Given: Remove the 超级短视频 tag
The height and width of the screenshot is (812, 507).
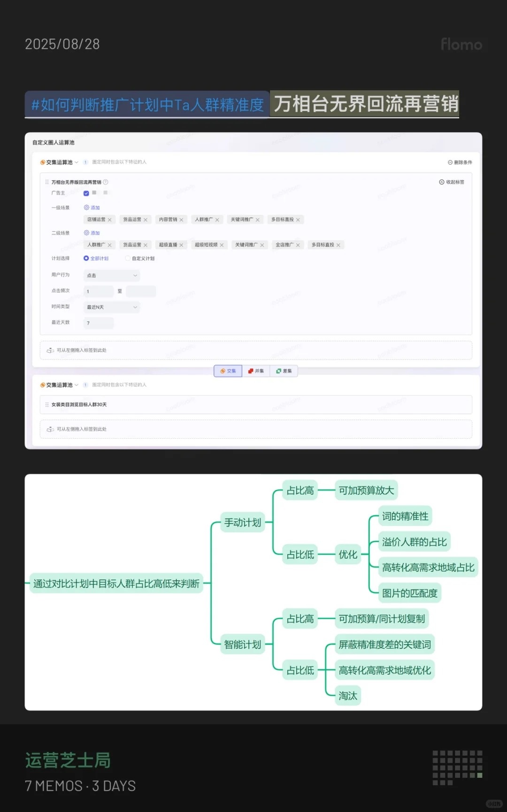Looking at the screenshot, I should point(222,245).
